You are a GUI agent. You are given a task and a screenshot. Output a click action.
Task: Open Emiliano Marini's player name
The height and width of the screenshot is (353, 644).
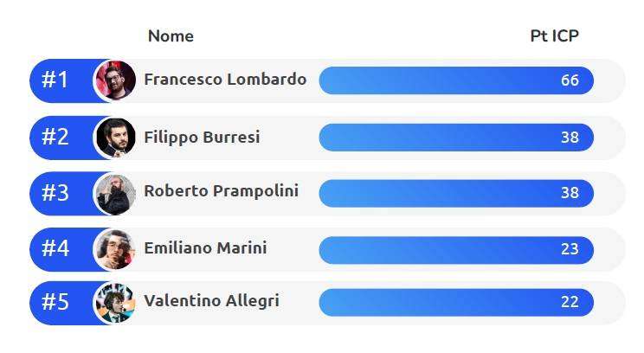[205, 248]
